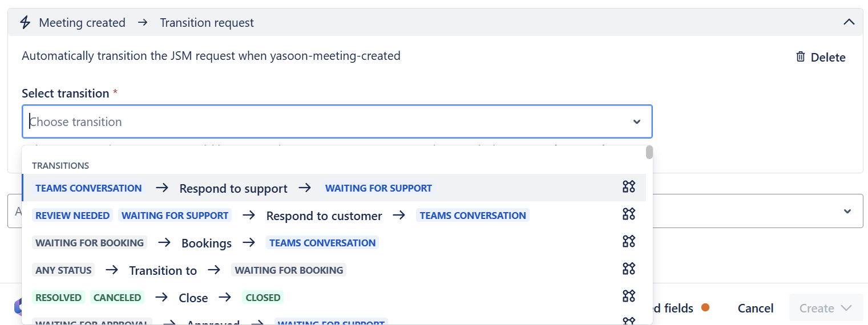Click workflow icon on Respond to customer row
Image resolution: width=868 pixels, height=325 pixels.
628,214
